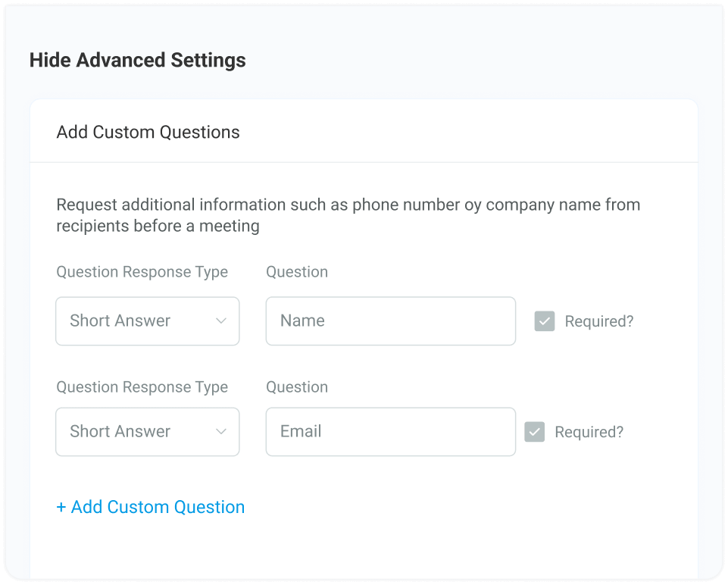The width and height of the screenshot is (728, 585).
Task: Click the checkmark icon in the Email row's checkbox
Action: point(535,432)
